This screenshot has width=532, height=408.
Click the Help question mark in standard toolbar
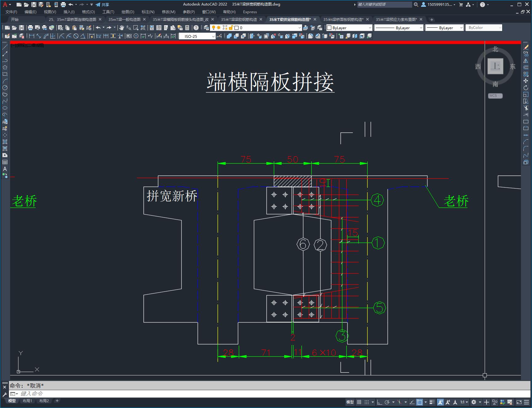pos(196,28)
